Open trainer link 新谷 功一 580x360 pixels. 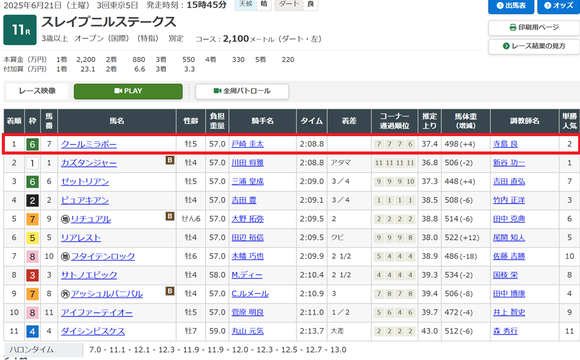[509, 163]
